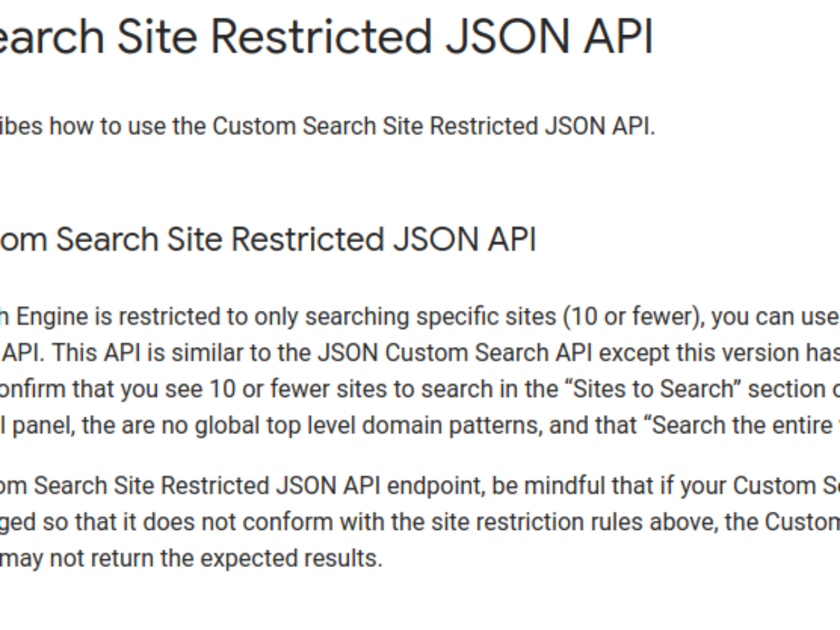The width and height of the screenshot is (840, 630).
Task: Click the intro sentence about how to use the API
Action: (x=328, y=127)
